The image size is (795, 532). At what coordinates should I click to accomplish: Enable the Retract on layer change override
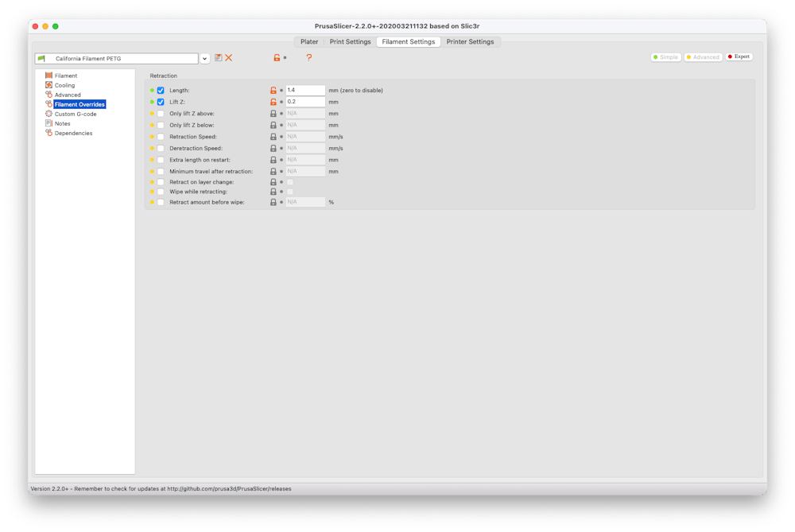pyautogui.click(x=161, y=182)
